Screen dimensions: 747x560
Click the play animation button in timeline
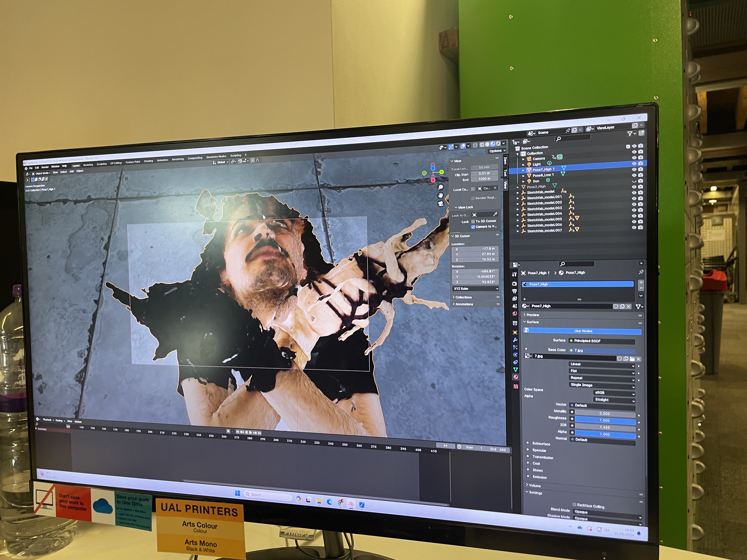click(x=250, y=432)
